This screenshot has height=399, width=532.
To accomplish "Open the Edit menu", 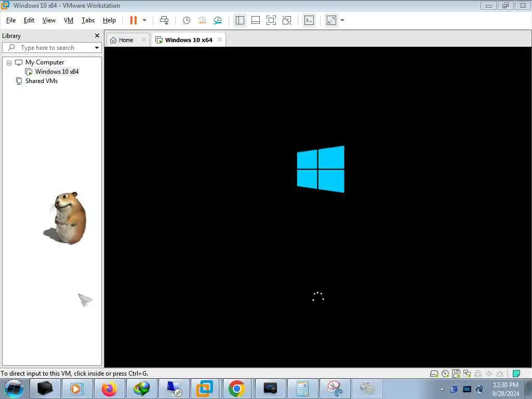I will pos(29,20).
